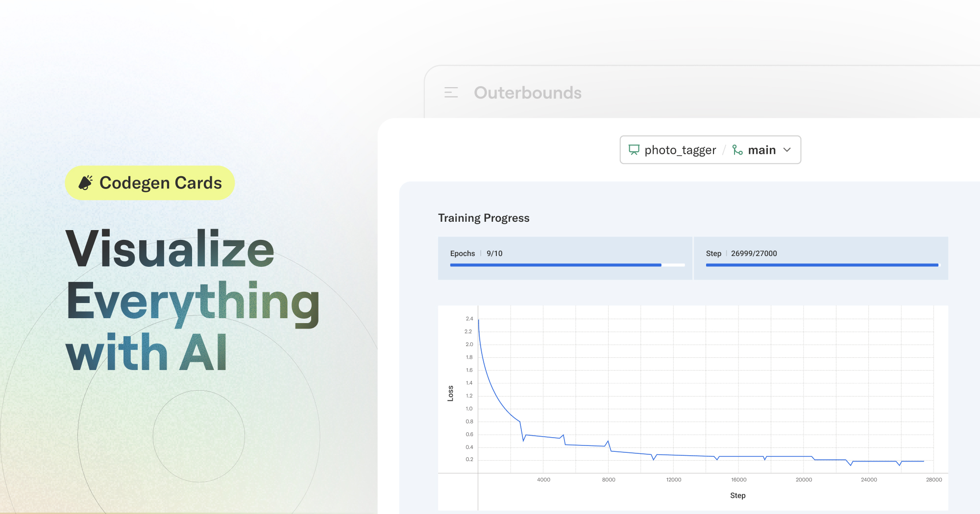
Task: Click the photo_tagger project icon
Action: [x=634, y=150]
